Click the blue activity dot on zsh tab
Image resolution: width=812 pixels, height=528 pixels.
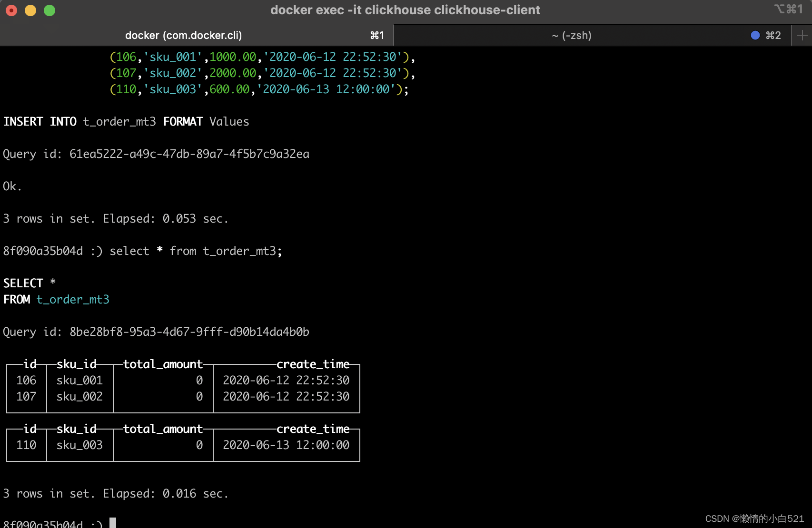[755, 35]
